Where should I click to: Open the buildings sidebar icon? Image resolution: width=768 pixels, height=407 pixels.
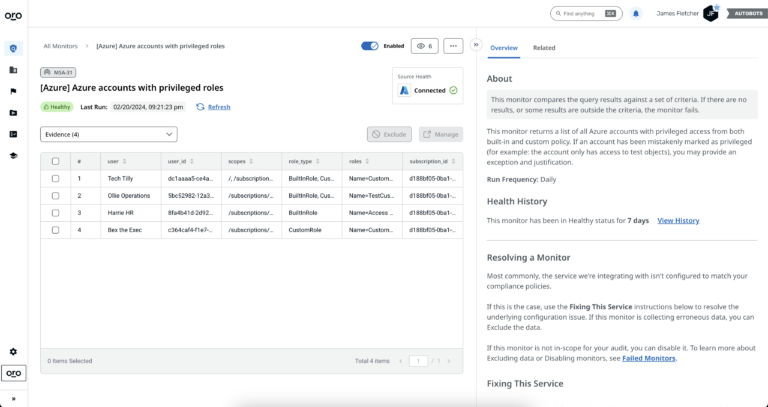(13, 70)
